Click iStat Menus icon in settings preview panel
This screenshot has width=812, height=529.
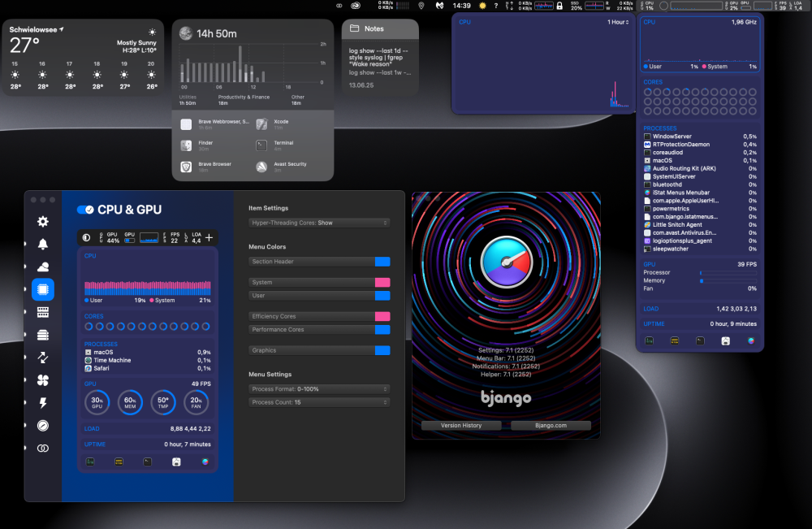[205, 462]
